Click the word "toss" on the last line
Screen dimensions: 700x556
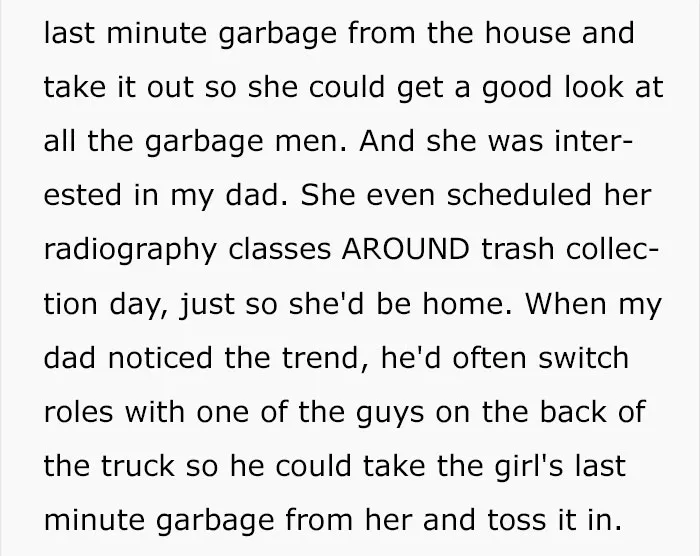click(x=517, y=520)
